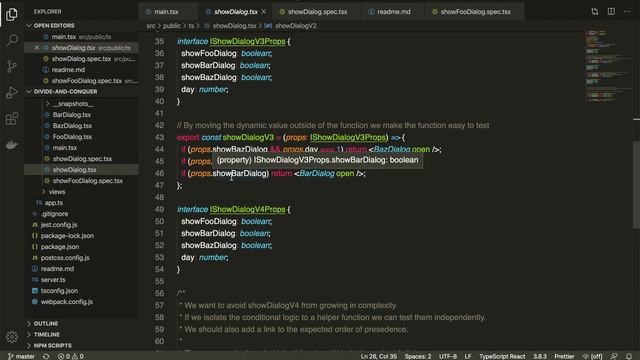Click the code minimap
The width and height of the screenshot is (640, 360).
click(608, 65)
